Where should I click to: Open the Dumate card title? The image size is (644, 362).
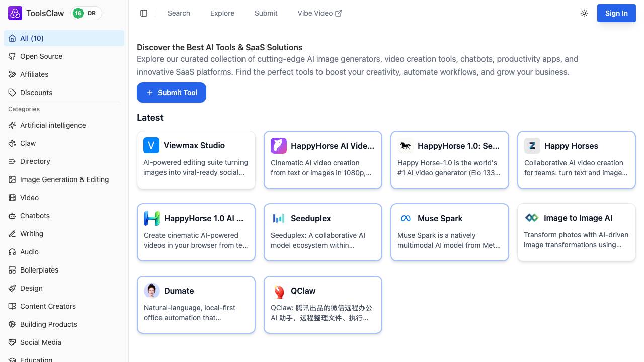pos(179,291)
